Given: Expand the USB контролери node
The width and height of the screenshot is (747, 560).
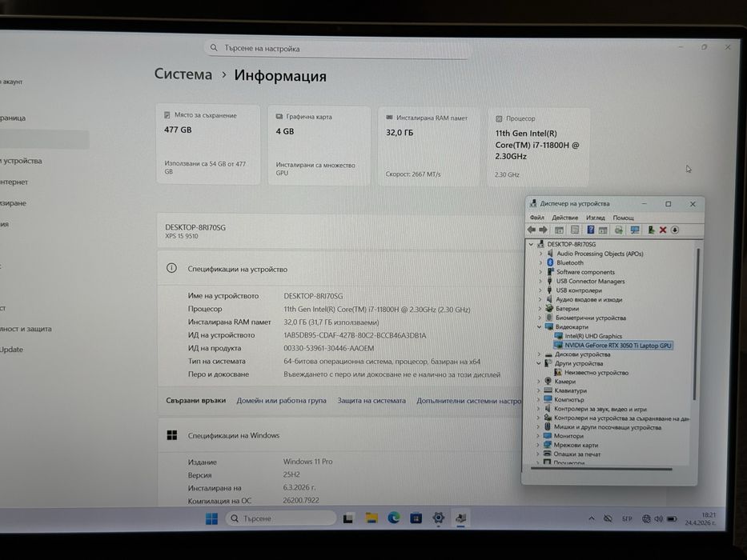Looking at the screenshot, I should click(540, 290).
